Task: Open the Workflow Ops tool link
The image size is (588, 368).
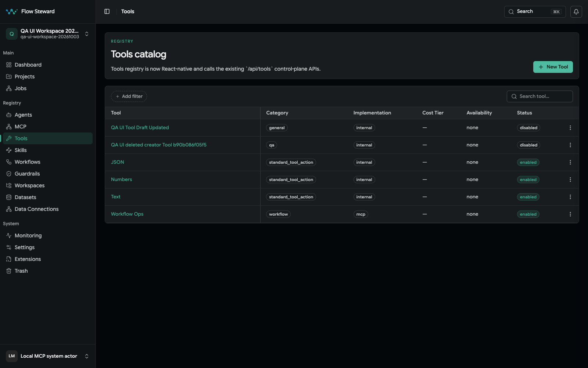Action: coord(127,214)
